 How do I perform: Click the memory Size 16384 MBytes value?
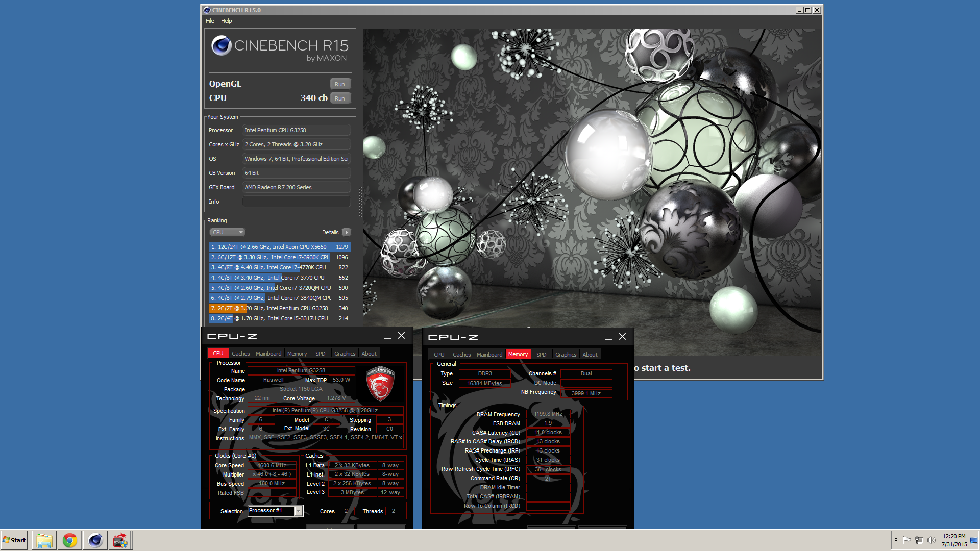[x=485, y=383]
